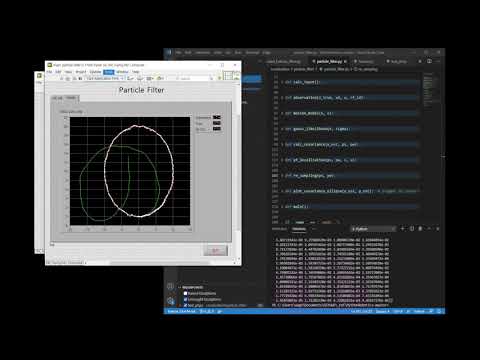The height and width of the screenshot is (360, 480).
Task: Open VS Code editor more actions
Action: click(438, 61)
